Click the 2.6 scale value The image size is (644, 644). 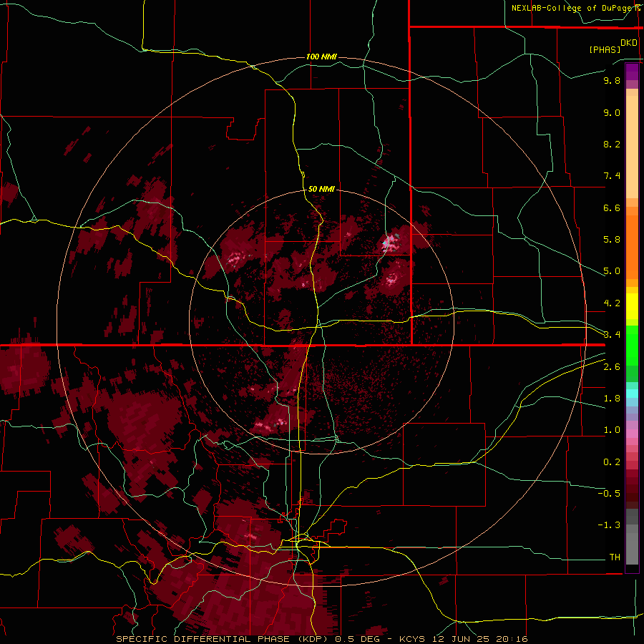(612, 367)
